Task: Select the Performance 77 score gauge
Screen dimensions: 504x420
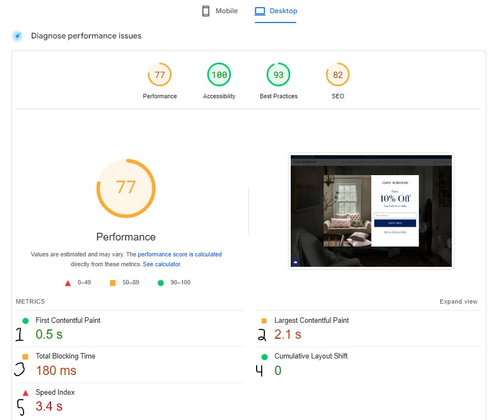Action: 160,75
